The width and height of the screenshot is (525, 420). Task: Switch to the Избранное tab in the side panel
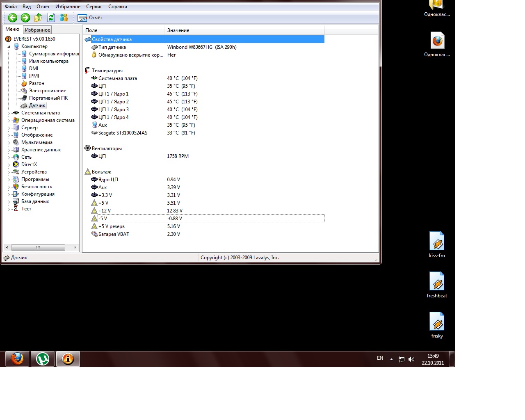37,30
